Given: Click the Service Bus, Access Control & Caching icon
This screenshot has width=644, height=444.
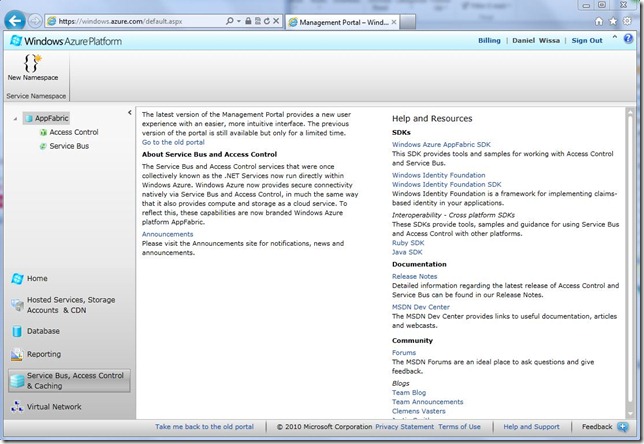Looking at the screenshot, I should tap(17, 381).
